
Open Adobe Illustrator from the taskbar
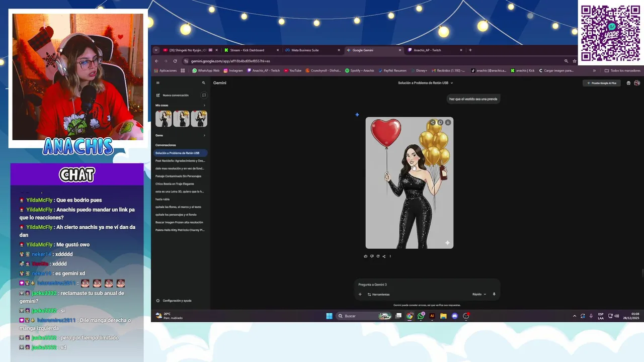tap(432, 316)
